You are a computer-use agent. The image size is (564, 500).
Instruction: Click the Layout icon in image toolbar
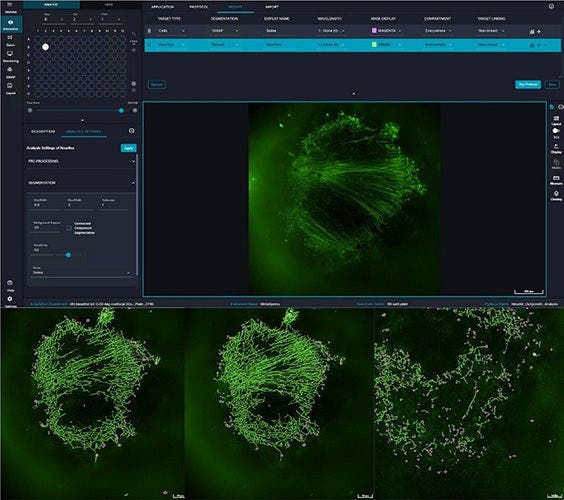pyautogui.click(x=556, y=120)
